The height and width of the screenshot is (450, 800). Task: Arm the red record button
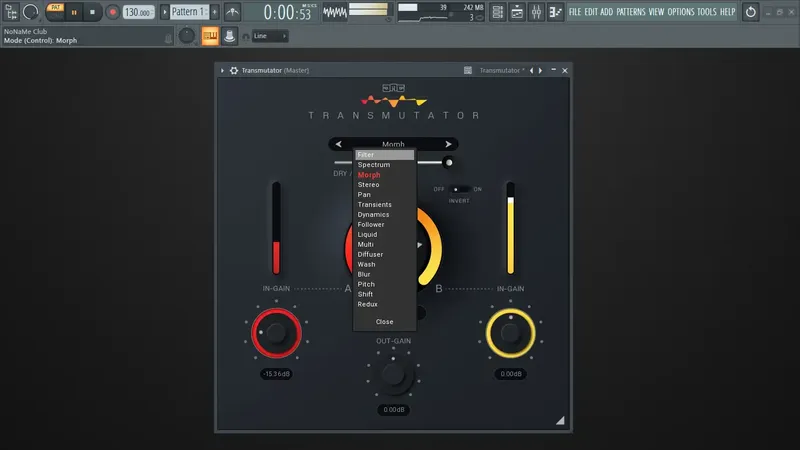click(112, 12)
